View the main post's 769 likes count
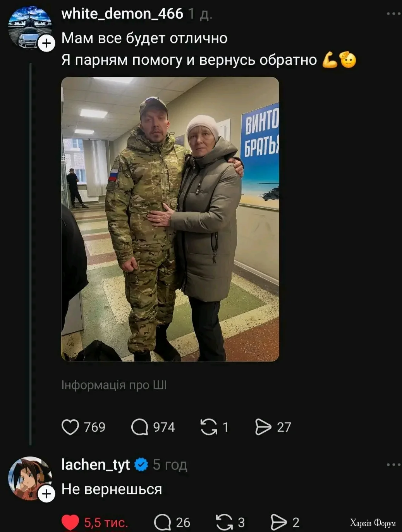Image resolution: width=402 pixels, height=532 pixels. [x=94, y=427]
